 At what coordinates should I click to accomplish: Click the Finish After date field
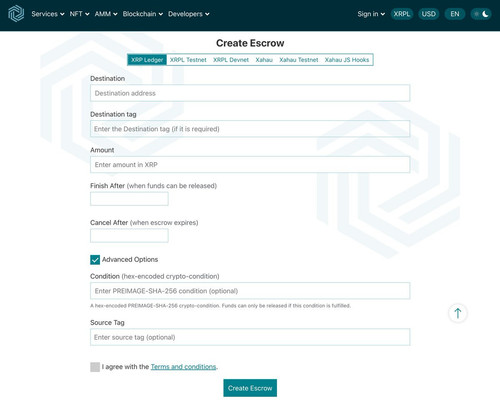129,199
